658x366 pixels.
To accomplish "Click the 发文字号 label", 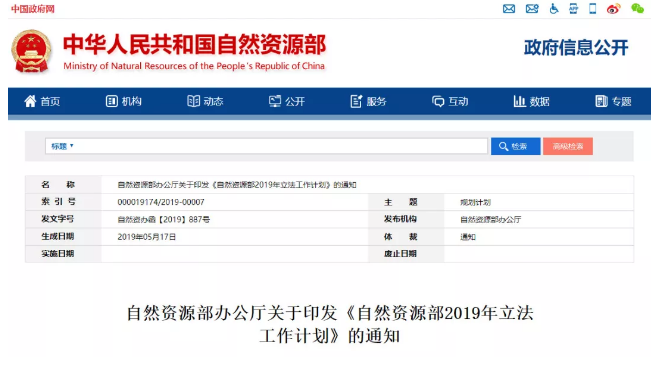I will [x=57, y=219].
